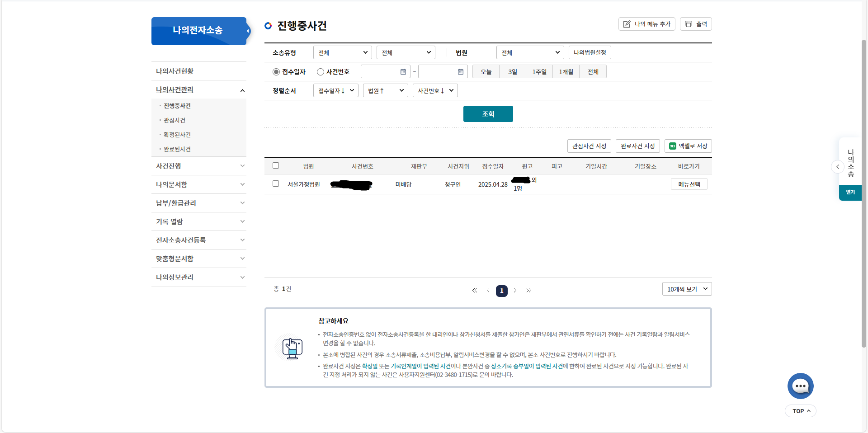Collapse the 나의사건관리 section
The image size is (868, 433).
pos(242,90)
